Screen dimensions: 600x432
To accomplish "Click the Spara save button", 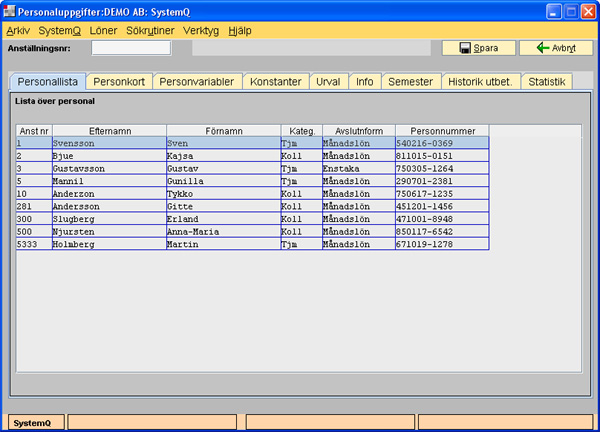I will [477, 48].
